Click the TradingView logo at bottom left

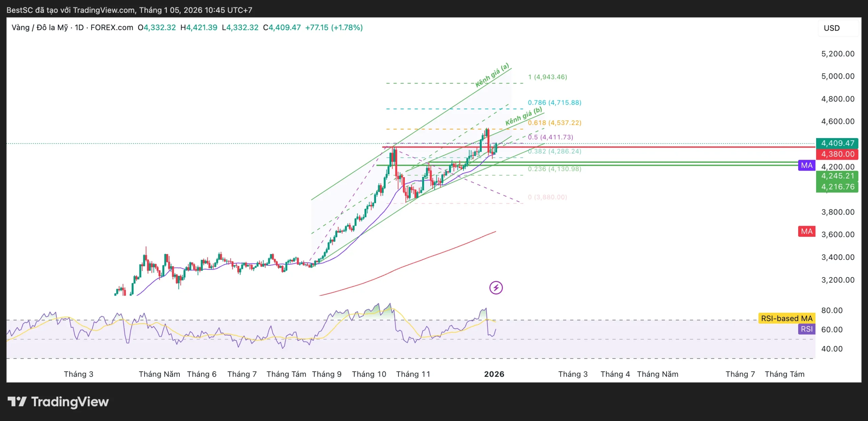[x=58, y=402]
